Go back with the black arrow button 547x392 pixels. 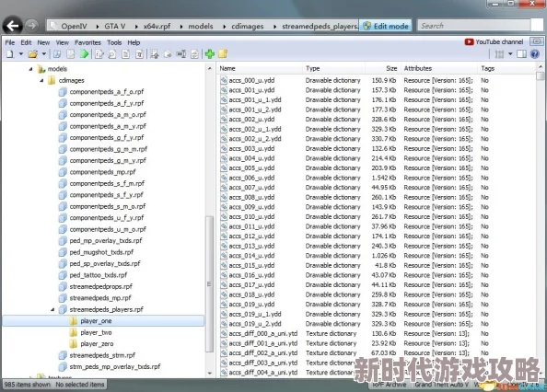[x=13, y=26]
